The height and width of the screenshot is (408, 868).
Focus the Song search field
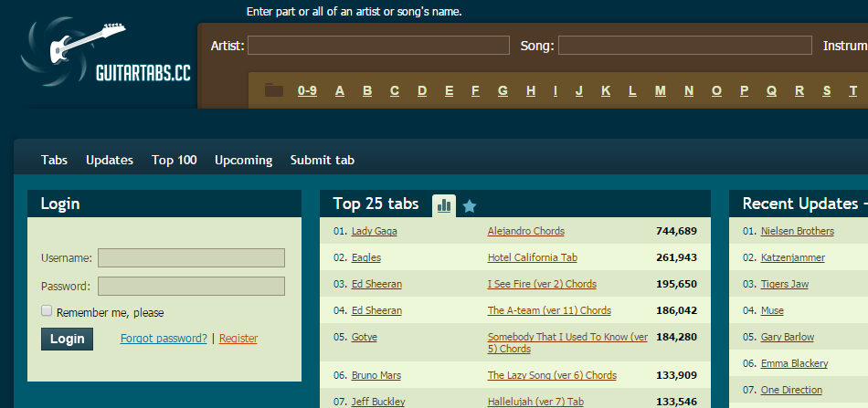(x=684, y=46)
